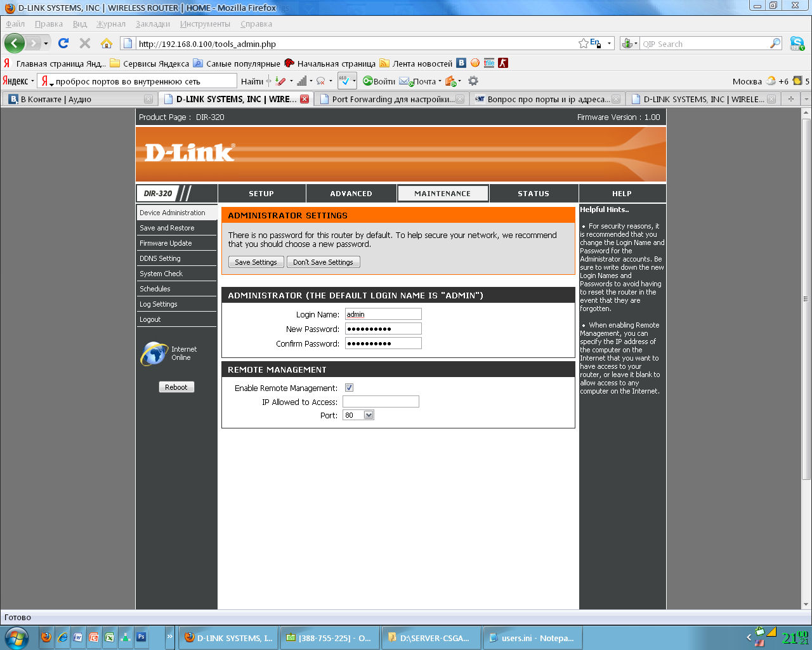Open the HELP tab
Viewport: 812px width, 650px height.
click(x=622, y=194)
